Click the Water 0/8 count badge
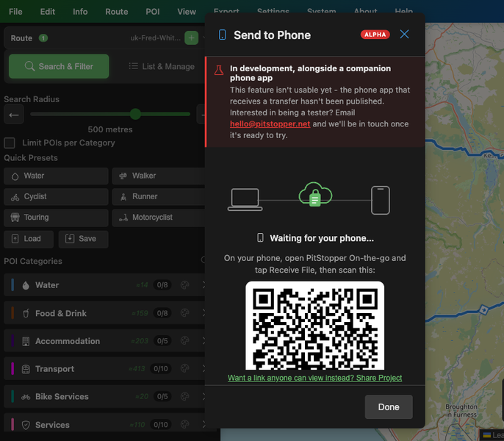 coord(162,285)
